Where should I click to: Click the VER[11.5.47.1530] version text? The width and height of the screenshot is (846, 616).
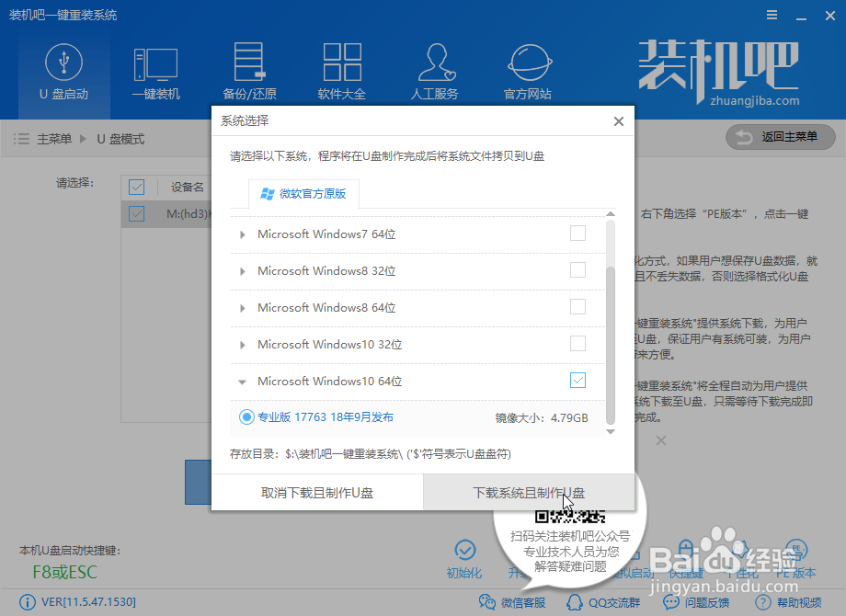click(88, 602)
